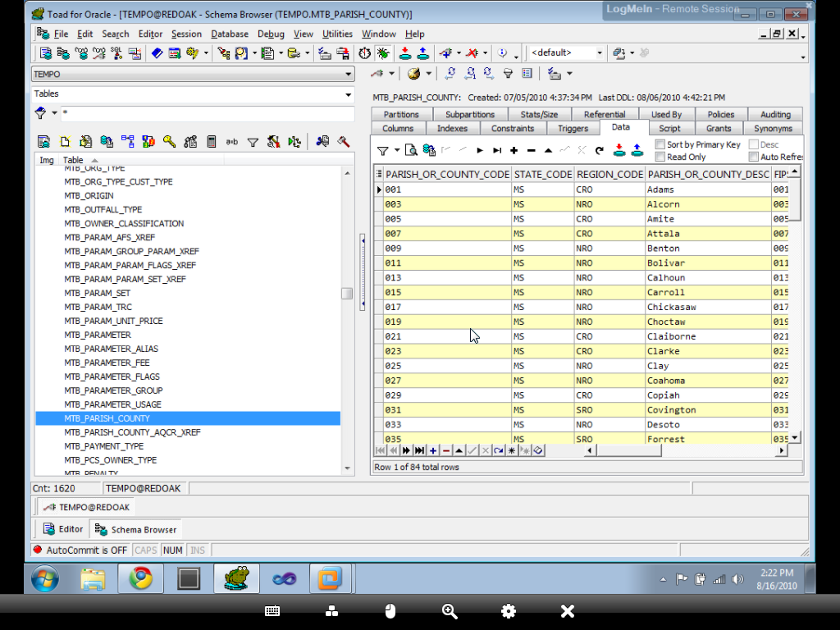Toggle the Auto Refresh checkbox
Image resolution: width=840 pixels, height=630 pixels.
(754, 157)
